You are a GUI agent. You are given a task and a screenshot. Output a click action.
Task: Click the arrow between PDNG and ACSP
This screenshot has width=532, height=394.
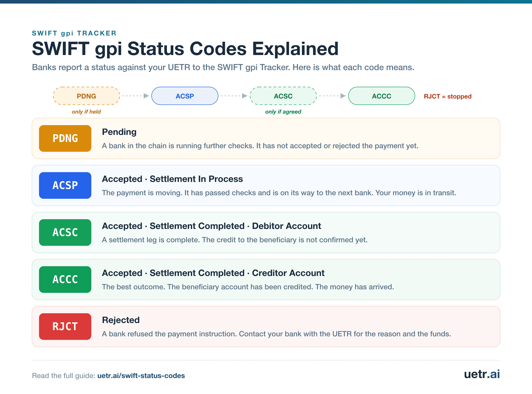(x=136, y=96)
